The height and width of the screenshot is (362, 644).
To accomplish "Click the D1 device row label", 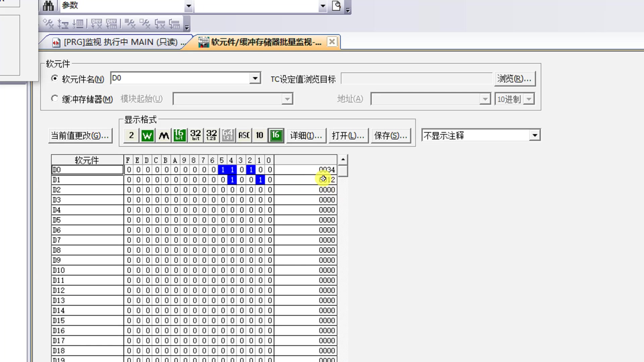I will 87,180.
